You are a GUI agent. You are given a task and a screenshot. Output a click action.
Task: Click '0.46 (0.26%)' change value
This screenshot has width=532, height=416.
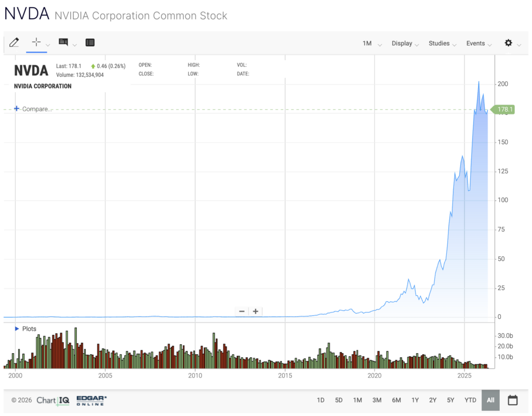111,66
